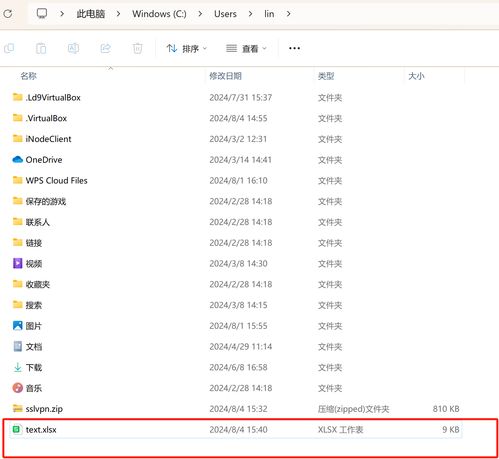Click the 音乐 music folder icon
The width and height of the screenshot is (499, 459).
pyautogui.click(x=17, y=388)
